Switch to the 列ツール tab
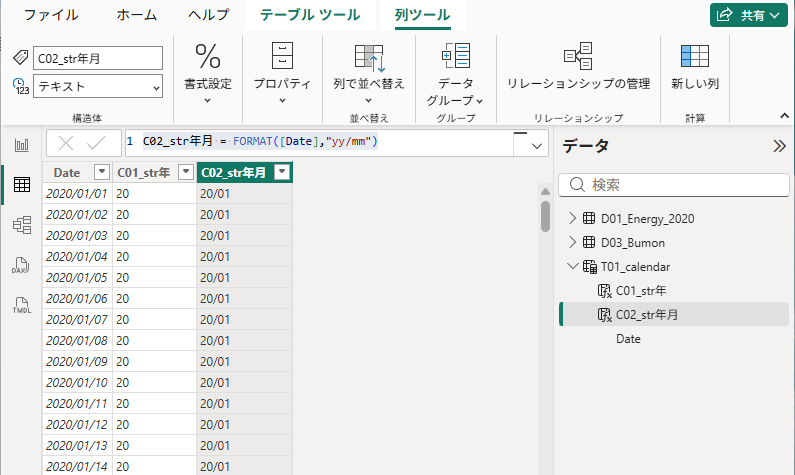Image resolution: width=795 pixels, height=475 pixels. coord(422,15)
